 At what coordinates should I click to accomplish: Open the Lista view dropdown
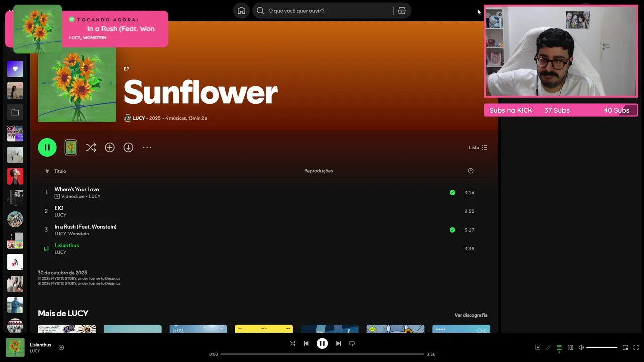tap(478, 147)
